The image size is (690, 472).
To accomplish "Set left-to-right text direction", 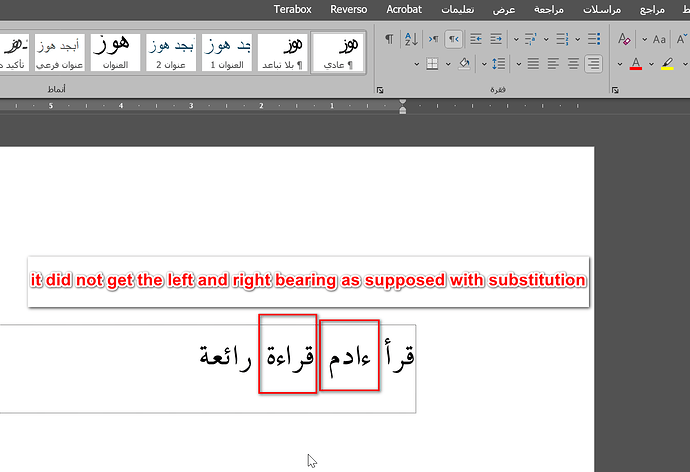I will point(431,40).
